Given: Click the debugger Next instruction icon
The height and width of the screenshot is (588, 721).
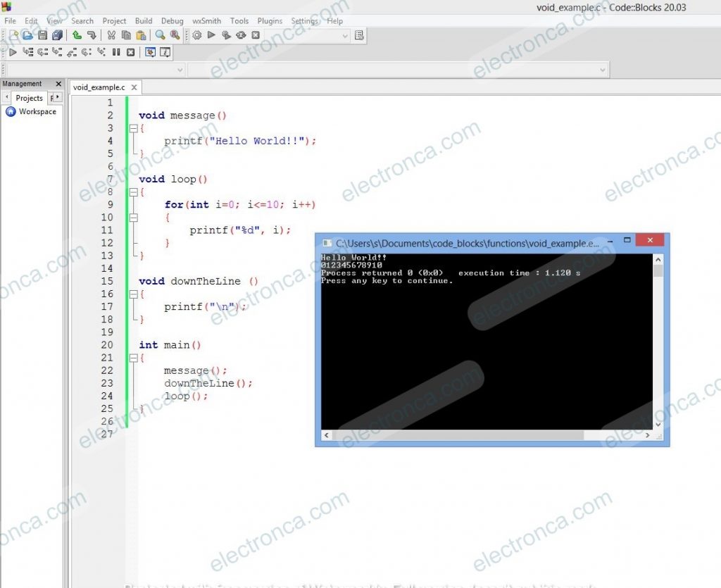Looking at the screenshot, I should click(x=87, y=52).
